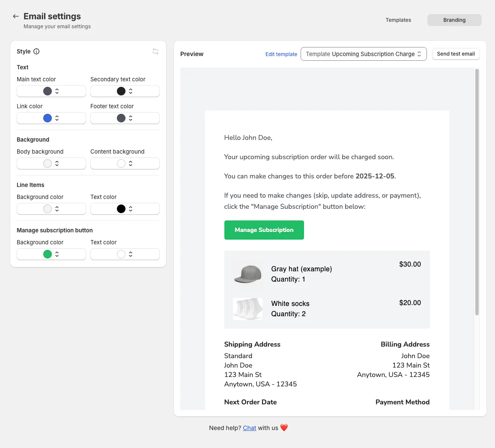This screenshot has height=448, width=495.
Task: Pick the Body background color swatch
Action: 48,163
